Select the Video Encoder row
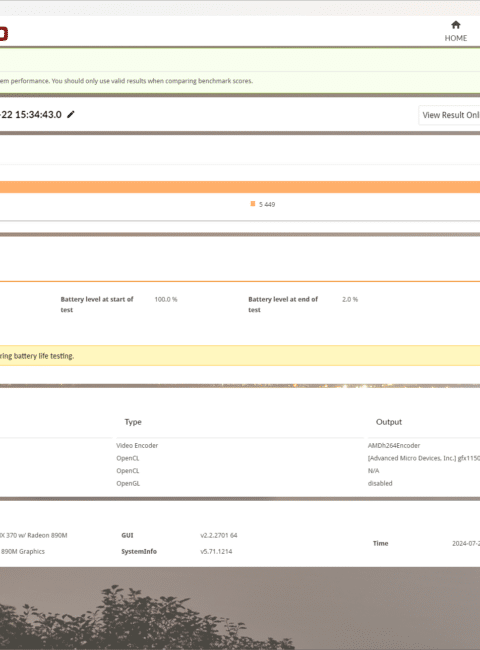The width and height of the screenshot is (480, 650). coord(137,446)
